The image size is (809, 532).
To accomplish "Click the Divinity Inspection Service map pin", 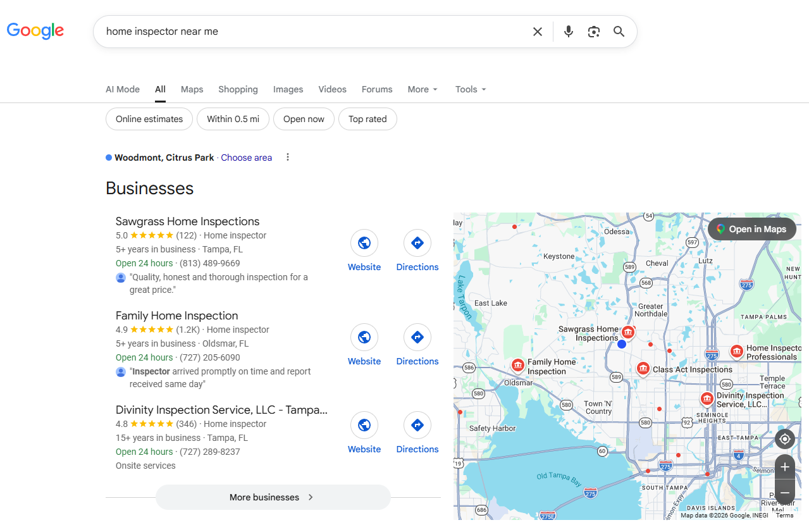I will (x=707, y=399).
